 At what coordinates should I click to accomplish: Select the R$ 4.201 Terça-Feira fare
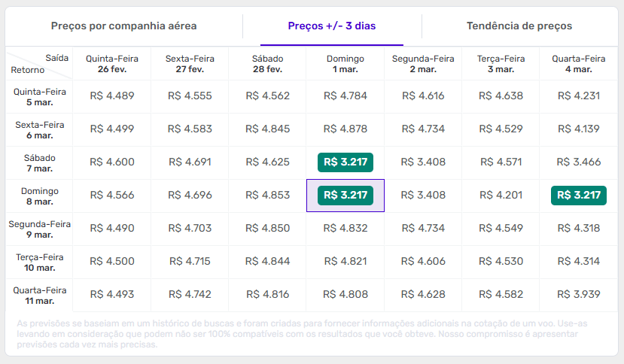(501, 196)
